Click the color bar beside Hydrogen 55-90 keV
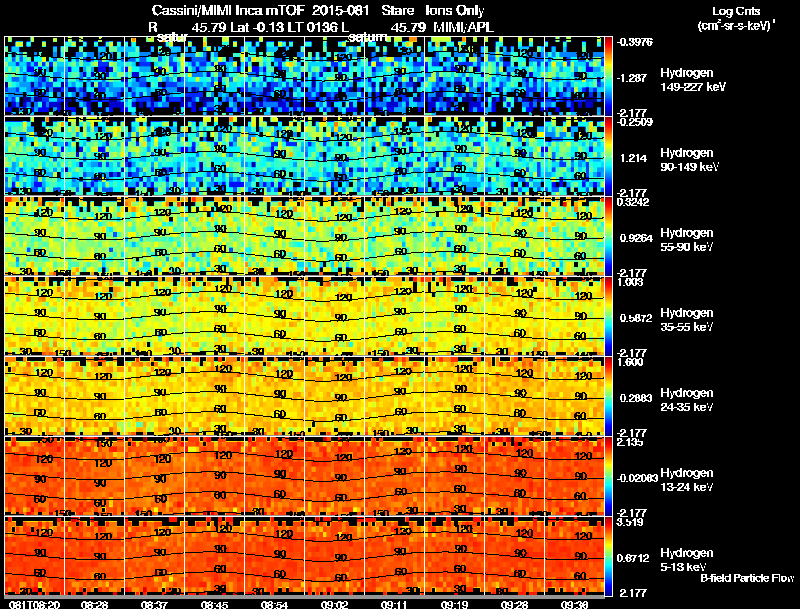Screen dimensions: 800x609 608,236
